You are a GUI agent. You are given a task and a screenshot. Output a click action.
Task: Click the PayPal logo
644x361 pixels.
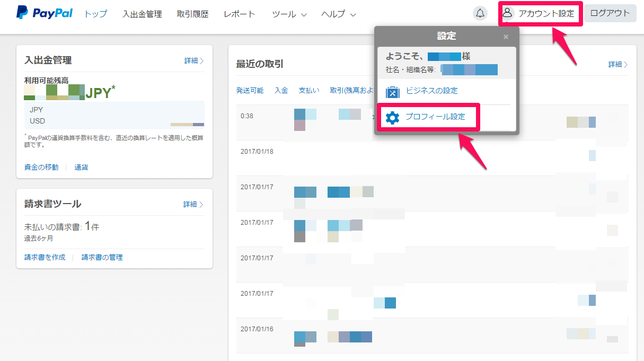coord(45,13)
